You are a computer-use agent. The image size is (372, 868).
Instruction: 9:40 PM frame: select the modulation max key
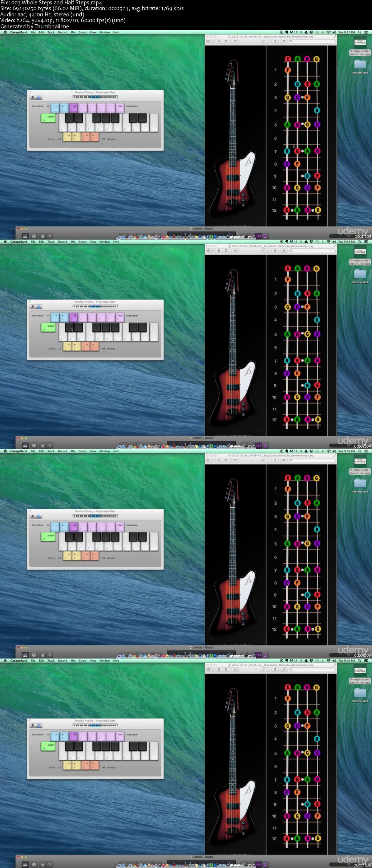click(120, 736)
